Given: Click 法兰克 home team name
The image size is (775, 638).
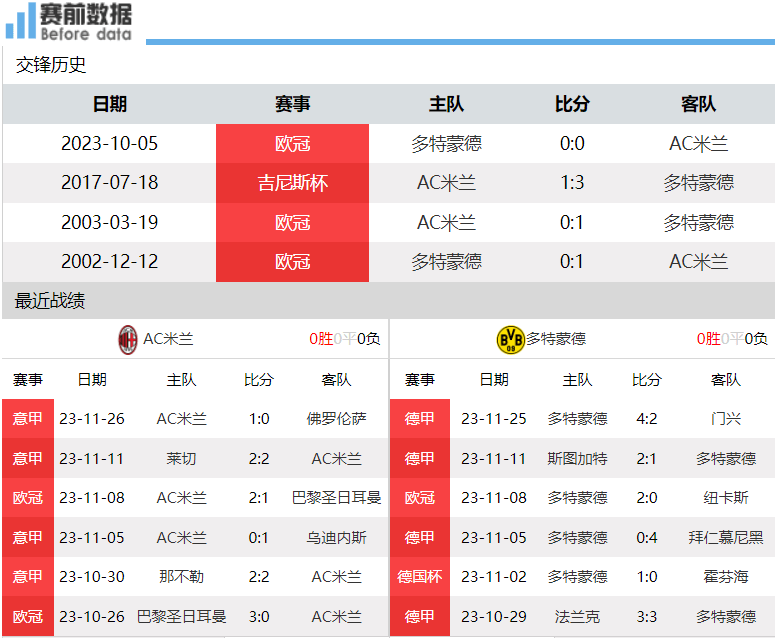Looking at the screenshot, I should tap(577, 617).
